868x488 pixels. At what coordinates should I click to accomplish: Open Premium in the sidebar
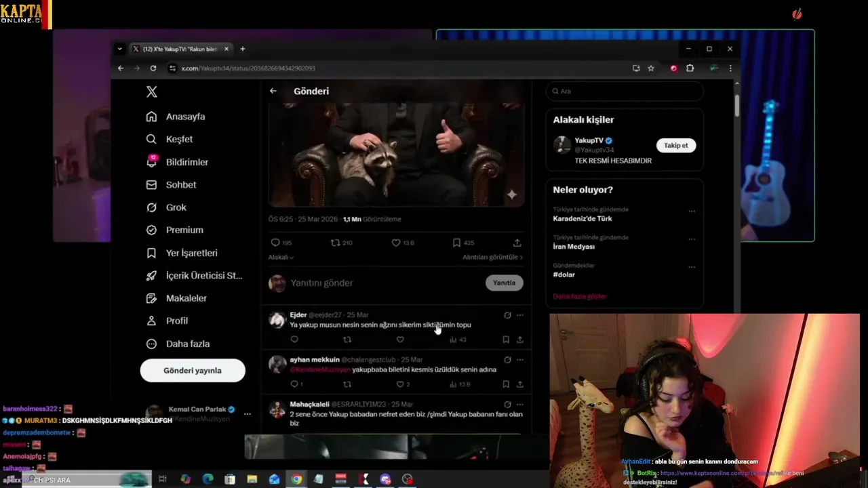tap(175, 230)
